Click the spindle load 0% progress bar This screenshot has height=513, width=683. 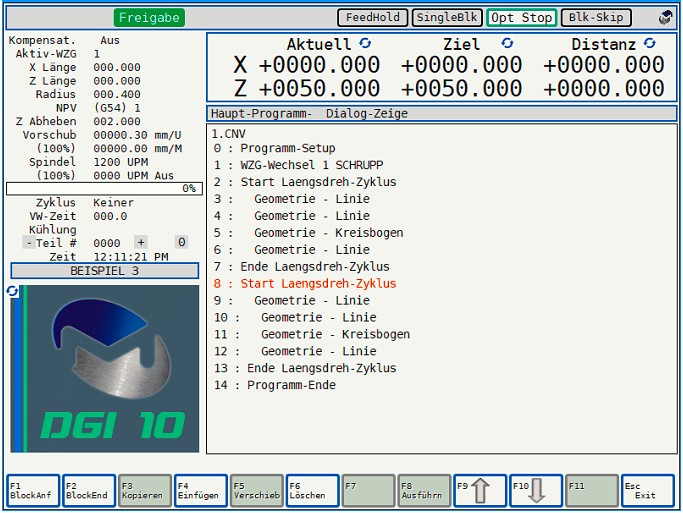(104, 189)
